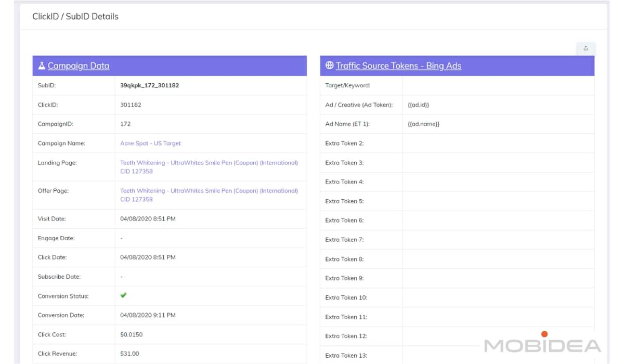624x364 pixels.
Task: Click the Extra Token 11: label
Action: pos(346,317)
